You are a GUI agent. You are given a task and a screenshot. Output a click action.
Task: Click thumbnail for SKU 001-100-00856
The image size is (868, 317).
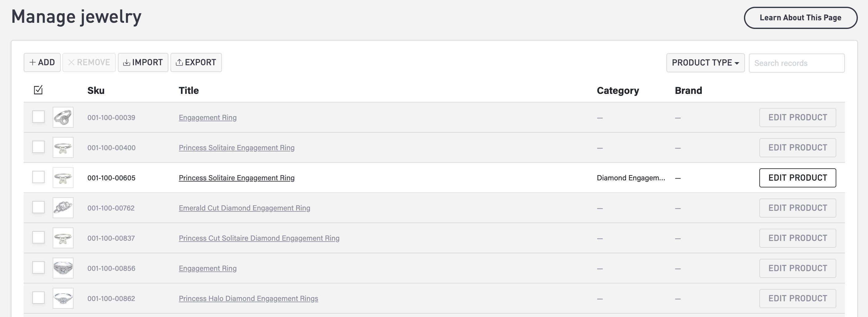point(63,268)
